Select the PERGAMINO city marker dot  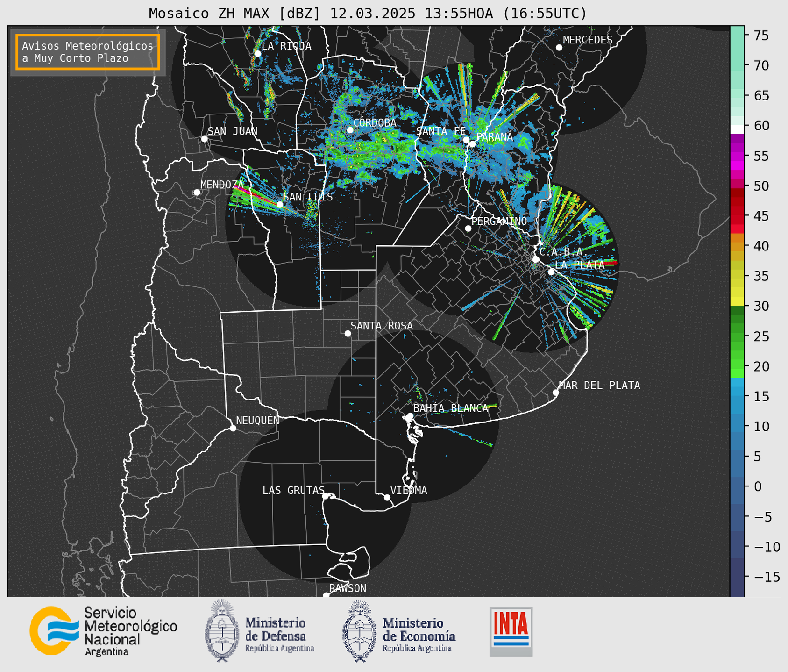point(469,229)
